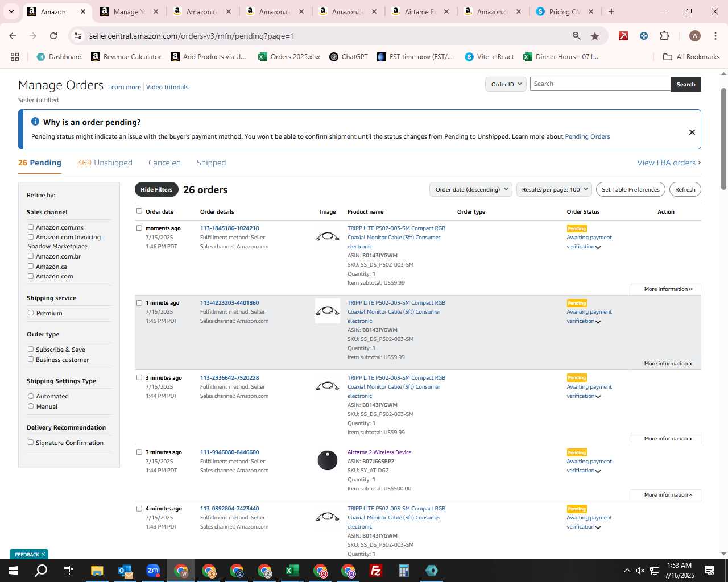The width and height of the screenshot is (728, 582).
Task: Open Task View on taskbar
Action: point(68,571)
